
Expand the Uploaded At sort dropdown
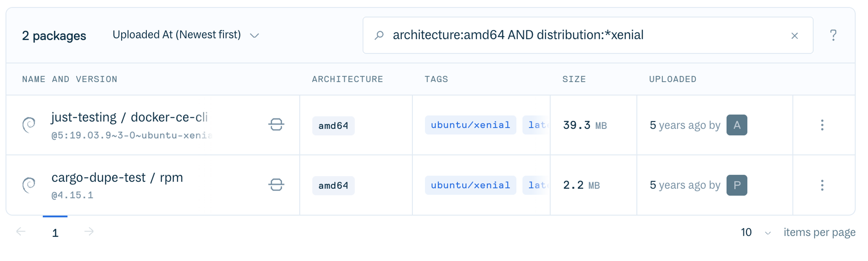[177, 35]
